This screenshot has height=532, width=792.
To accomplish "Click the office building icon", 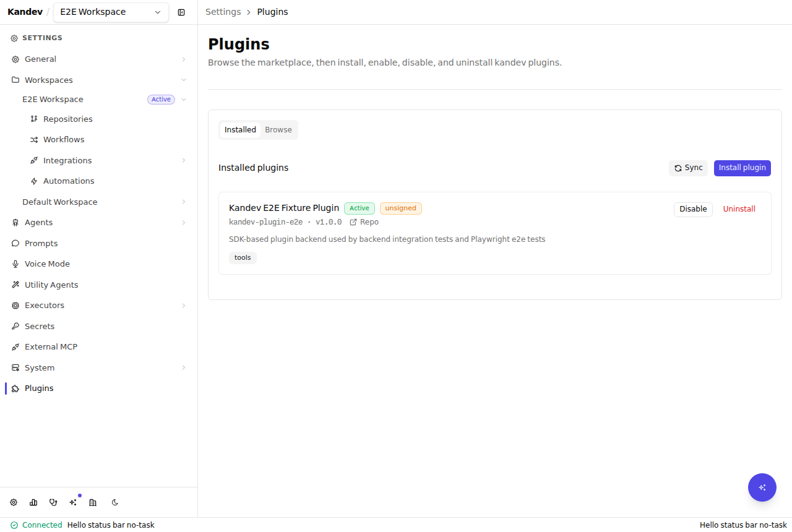I will tap(93, 502).
